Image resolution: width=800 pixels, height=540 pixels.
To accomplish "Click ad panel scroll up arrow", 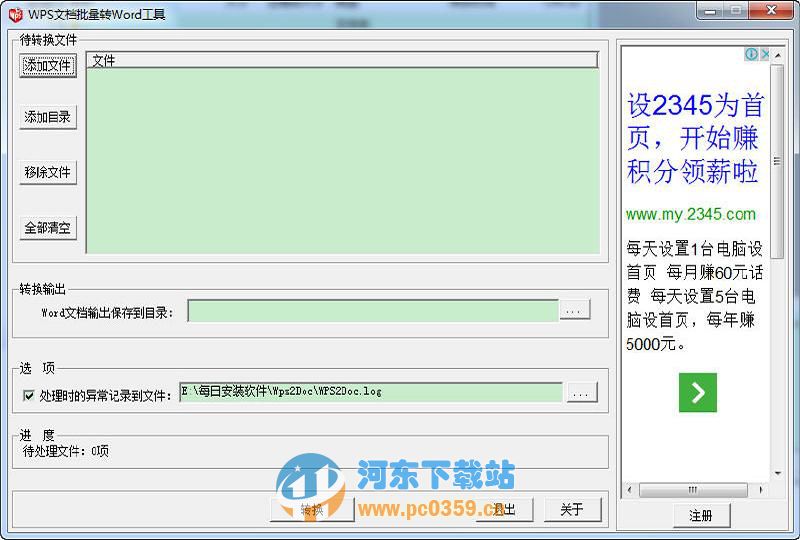I will (x=778, y=55).
